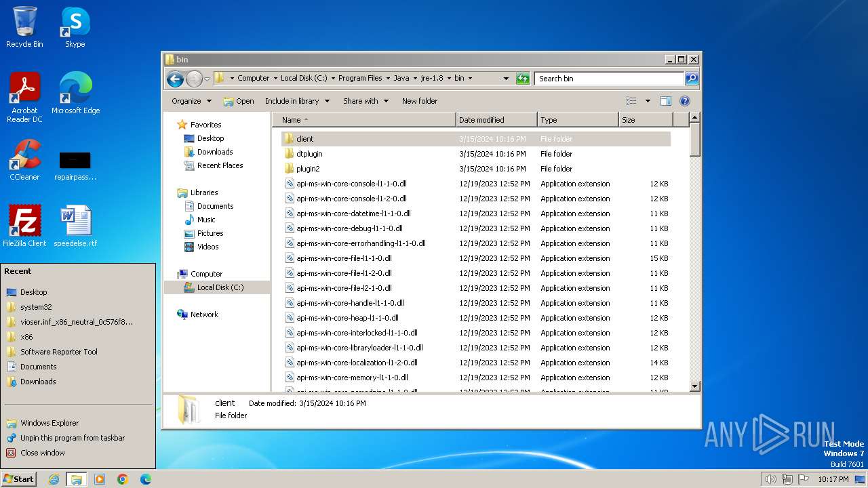
Task: Select the client folder
Action: pyautogui.click(x=476, y=139)
